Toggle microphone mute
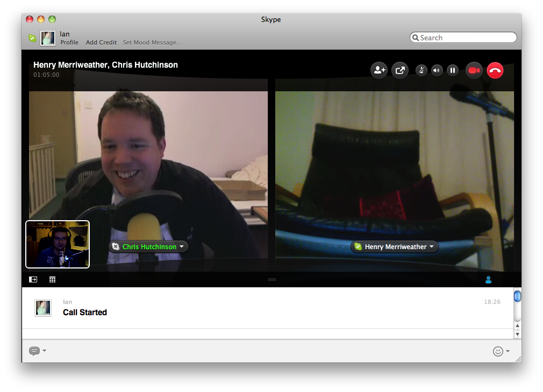This screenshot has height=392, width=543. tap(421, 70)
